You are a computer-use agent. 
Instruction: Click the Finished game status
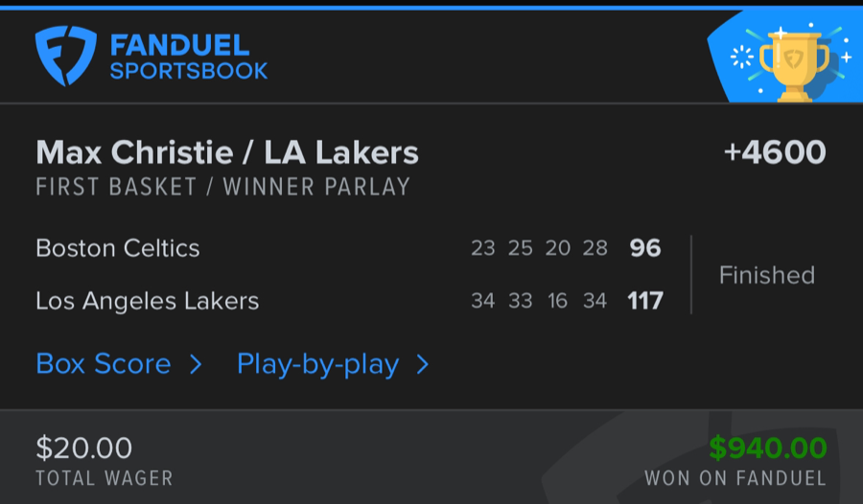[767, 275]
